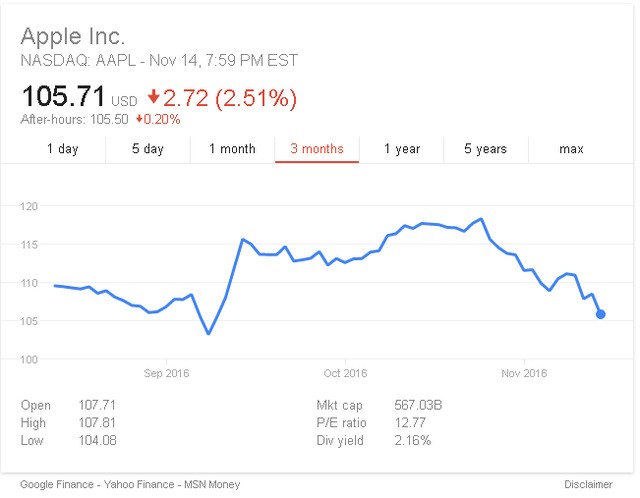Open the 1 month chart tab
Screen dimensions: 640x498
point(232,149)
